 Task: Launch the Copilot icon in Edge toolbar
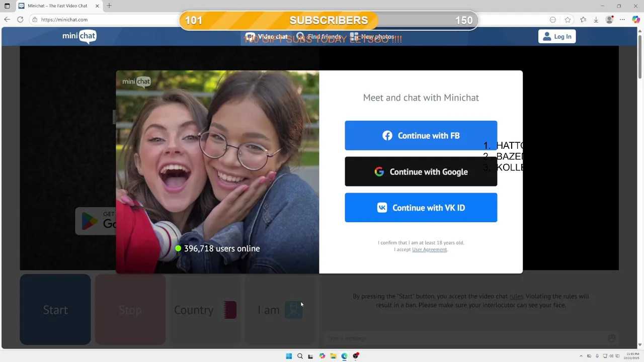(x=636, y=20)
